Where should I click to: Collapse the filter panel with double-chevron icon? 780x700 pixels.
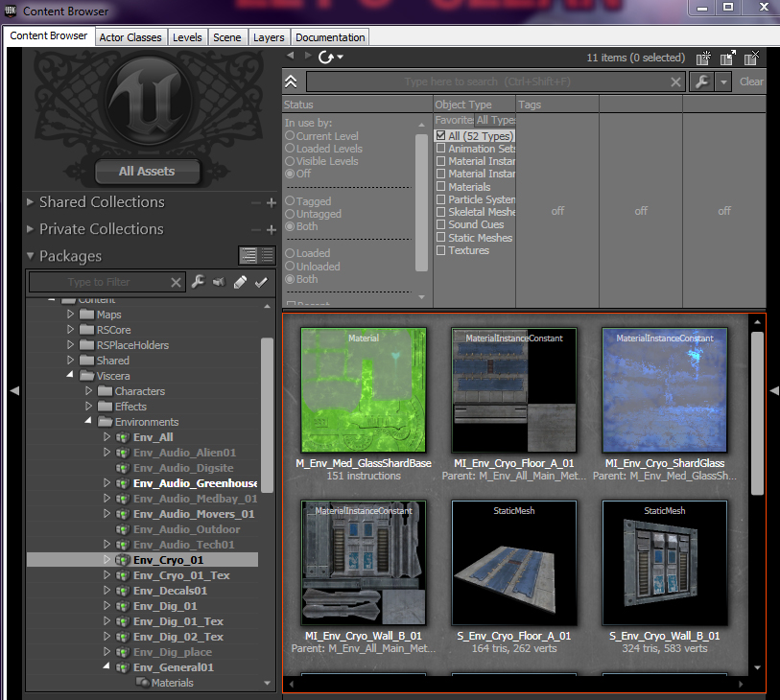point(291,82)
